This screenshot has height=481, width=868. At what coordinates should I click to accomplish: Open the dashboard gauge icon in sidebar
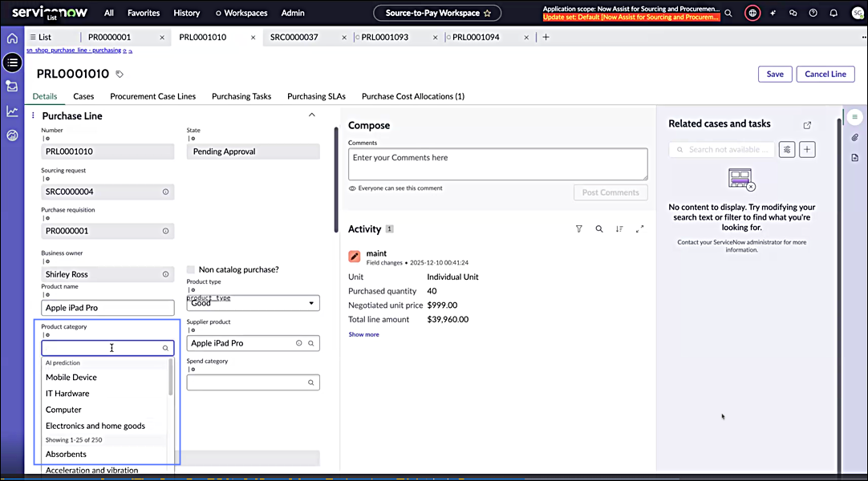pyautogui.click(x=12, y=135)
